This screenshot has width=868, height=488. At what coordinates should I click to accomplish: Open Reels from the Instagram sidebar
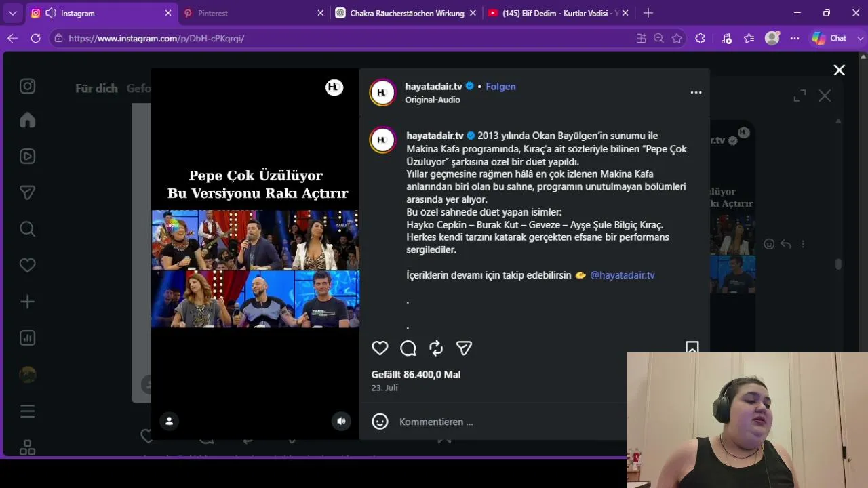pyautogui.click(x=27, y=157)
